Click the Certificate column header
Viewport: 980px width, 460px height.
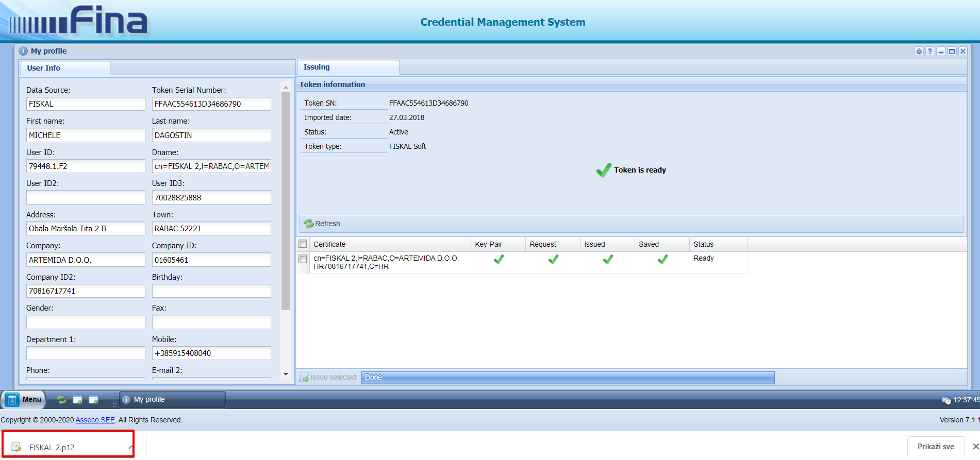[390, 244]
